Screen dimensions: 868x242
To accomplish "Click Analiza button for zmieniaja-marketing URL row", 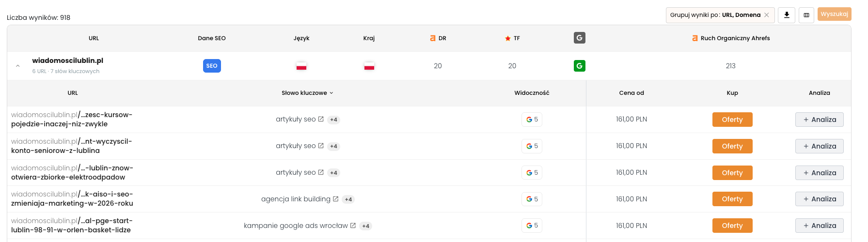I will (820, 199).
